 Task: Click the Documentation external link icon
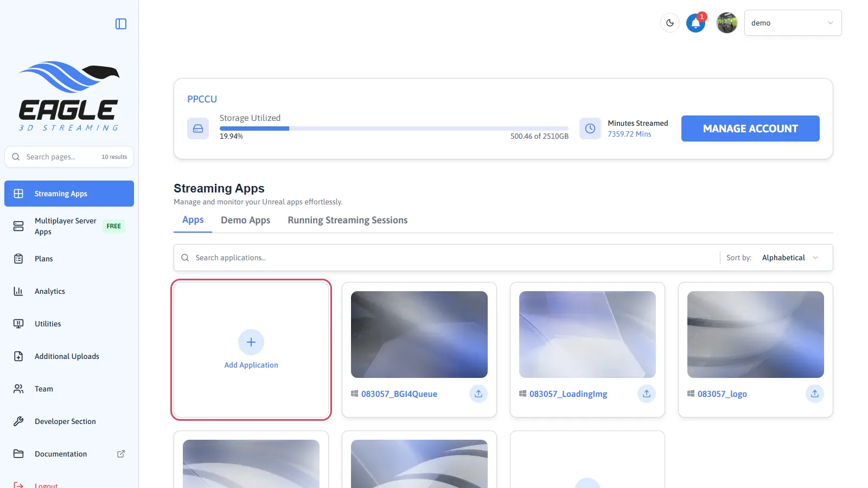tap(121, 454)
